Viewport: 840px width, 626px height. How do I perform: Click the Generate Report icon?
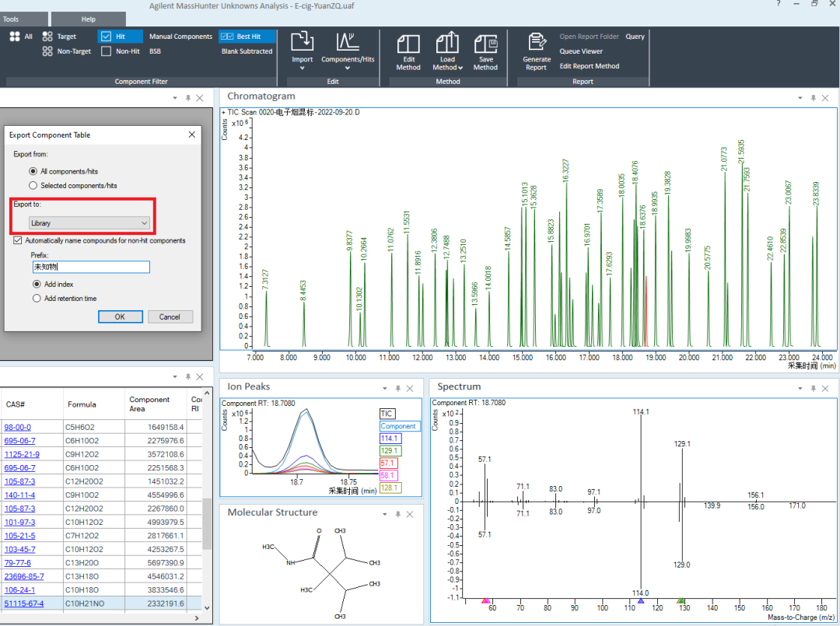pos(537,42)
